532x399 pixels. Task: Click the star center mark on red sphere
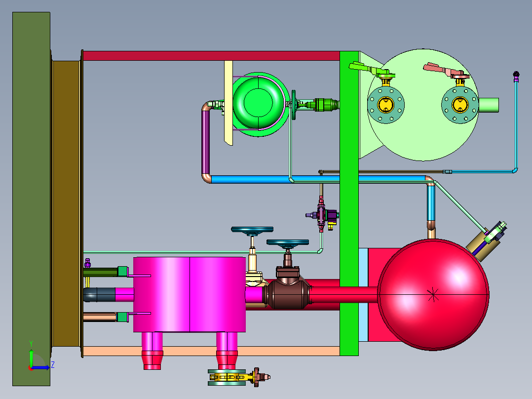433,294
